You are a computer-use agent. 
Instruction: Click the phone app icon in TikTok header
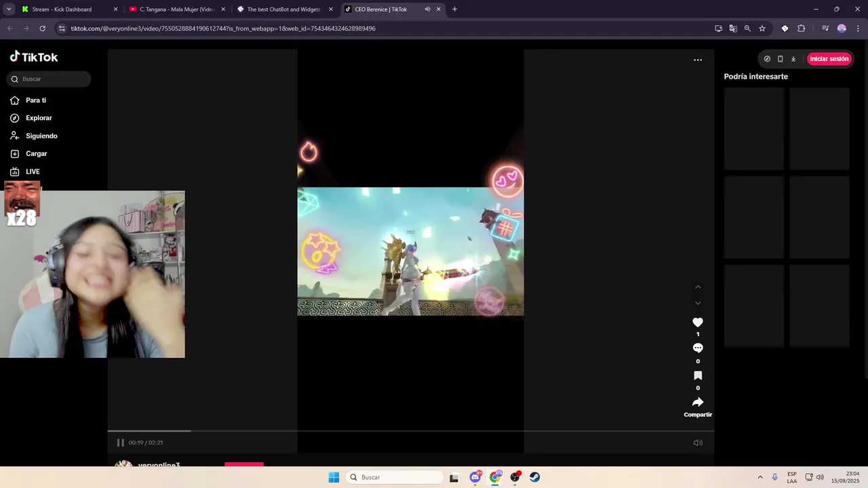click(780, 59)
